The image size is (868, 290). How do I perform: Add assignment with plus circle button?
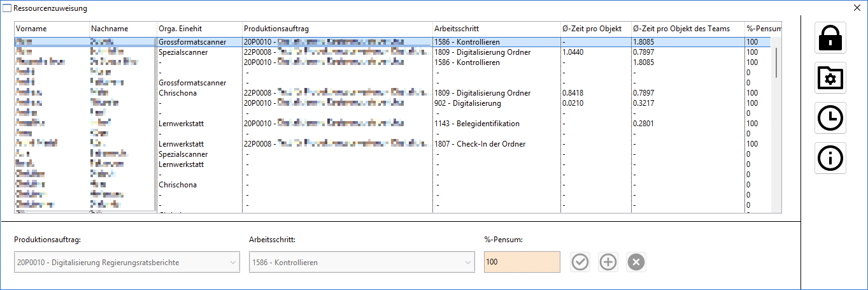point(608,262)
